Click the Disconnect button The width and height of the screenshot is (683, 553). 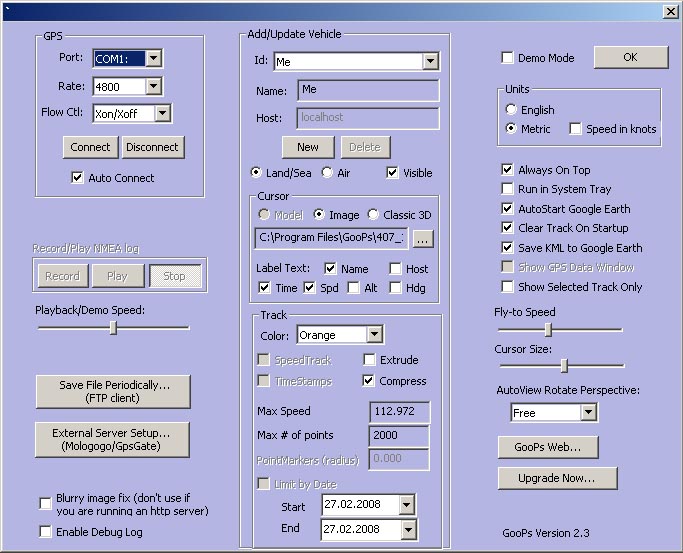click(x=152, y=147)
